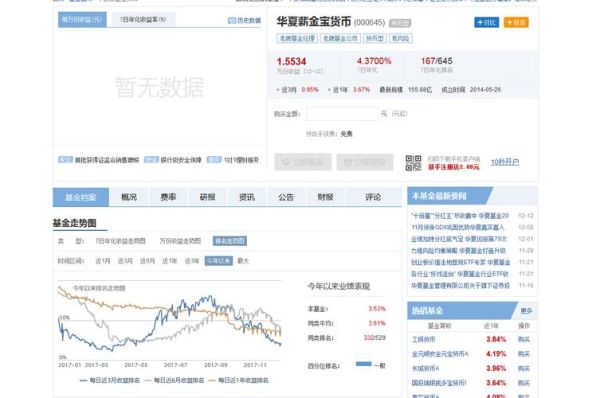
Task: Open news item dated 12-12
Action: click(460, 216)
